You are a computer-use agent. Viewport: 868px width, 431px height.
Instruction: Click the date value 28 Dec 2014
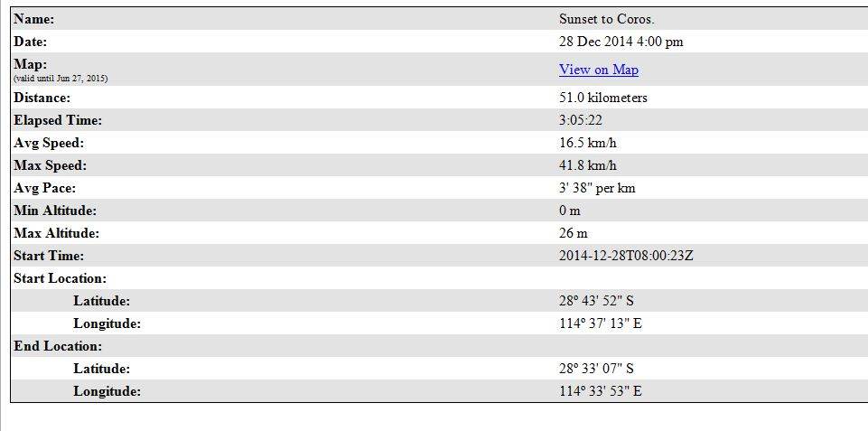pos(621,42)
